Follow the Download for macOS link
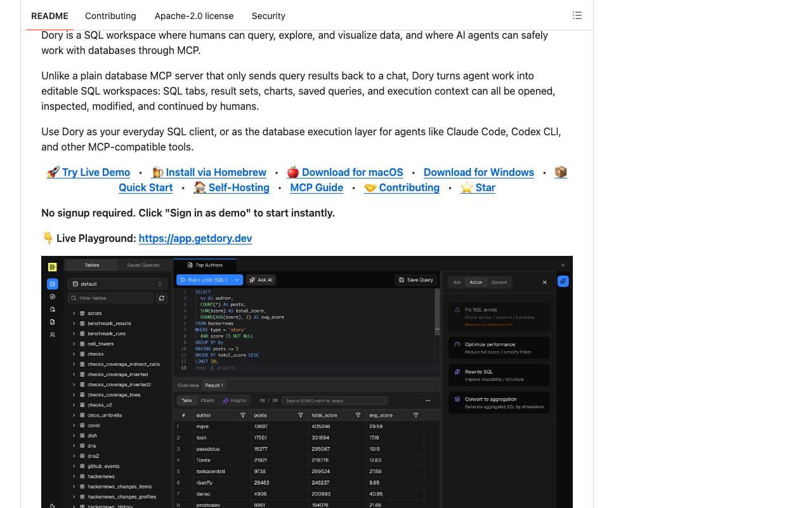This screenshot has height=508, width=812. coord(345,173)
